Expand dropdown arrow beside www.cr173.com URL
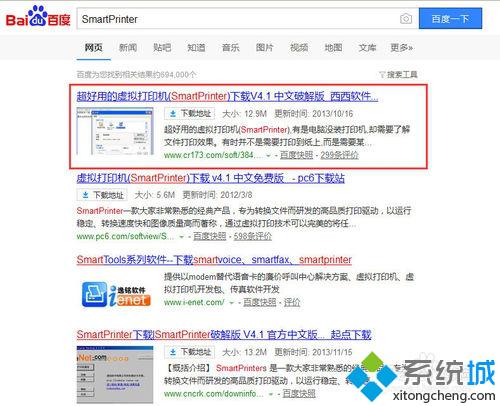 [x=268, y=156]
